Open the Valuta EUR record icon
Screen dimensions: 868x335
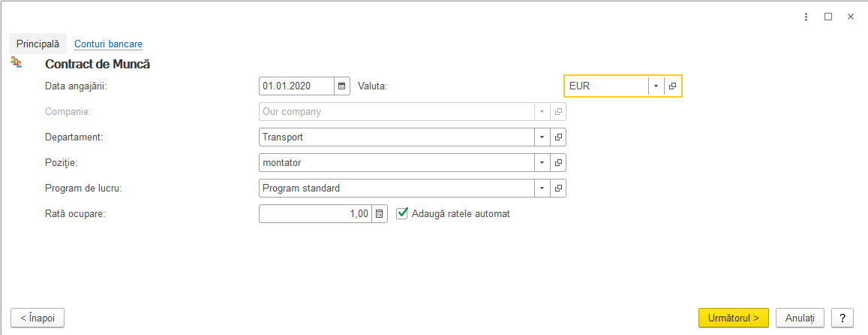673,86
